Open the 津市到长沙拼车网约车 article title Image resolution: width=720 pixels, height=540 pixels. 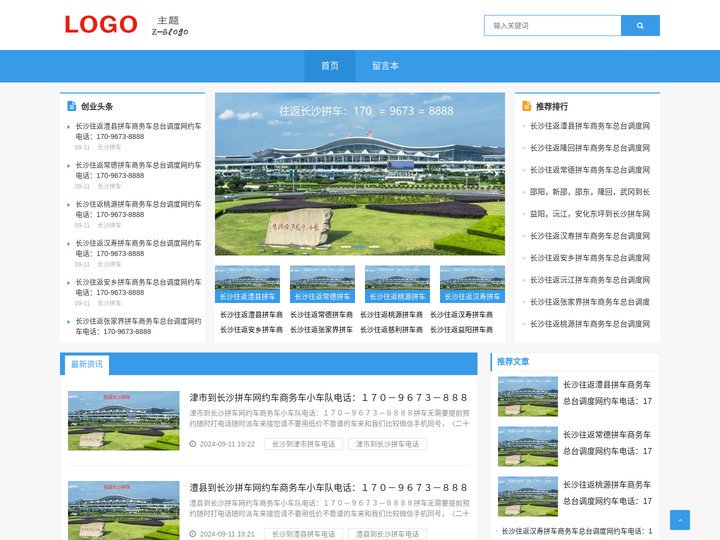pos(329,397)
